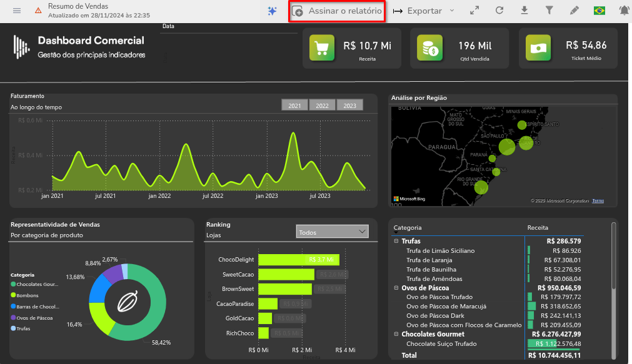Open the hamburger menu
This screenshot has width=632, height=364.
tap(17, 11)
